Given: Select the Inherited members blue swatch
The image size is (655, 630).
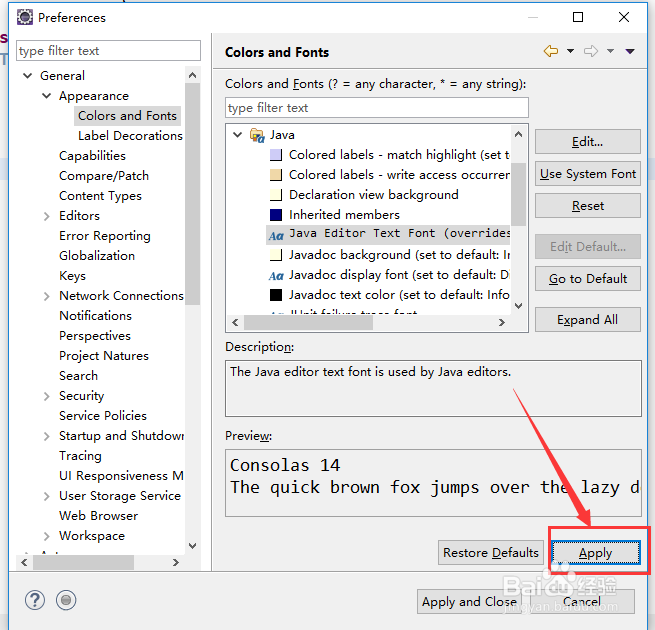Looking at the screenshot, I should (x=276, y=215).
